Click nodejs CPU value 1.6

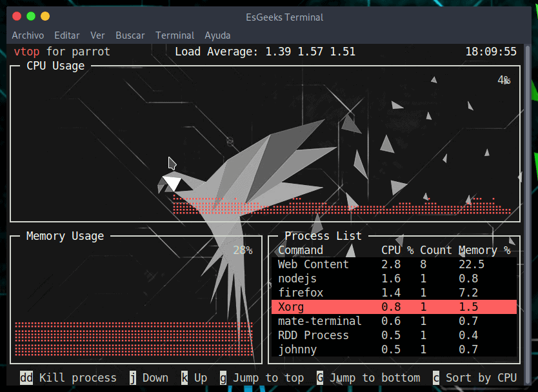click(x=391, y=279)
